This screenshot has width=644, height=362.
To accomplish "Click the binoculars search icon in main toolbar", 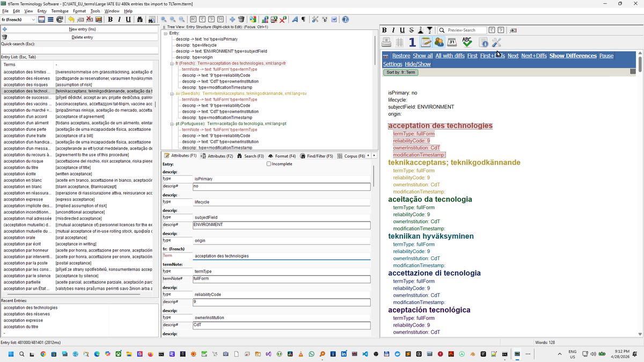I will 140,20.
